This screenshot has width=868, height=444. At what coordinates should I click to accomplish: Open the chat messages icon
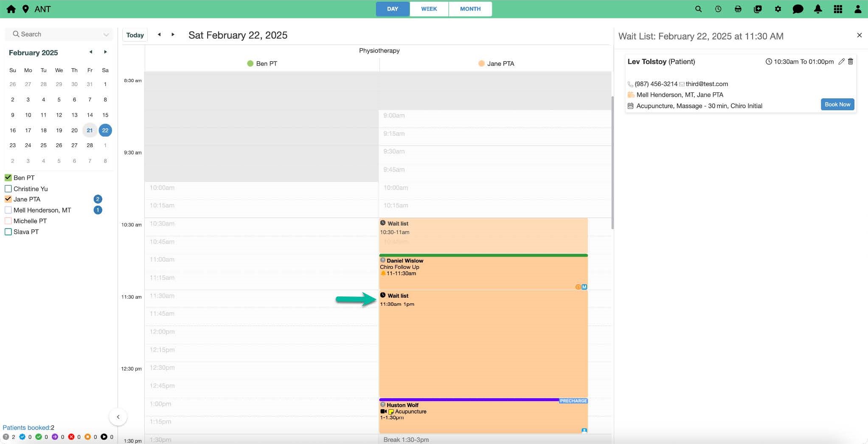tap(798, 9)
